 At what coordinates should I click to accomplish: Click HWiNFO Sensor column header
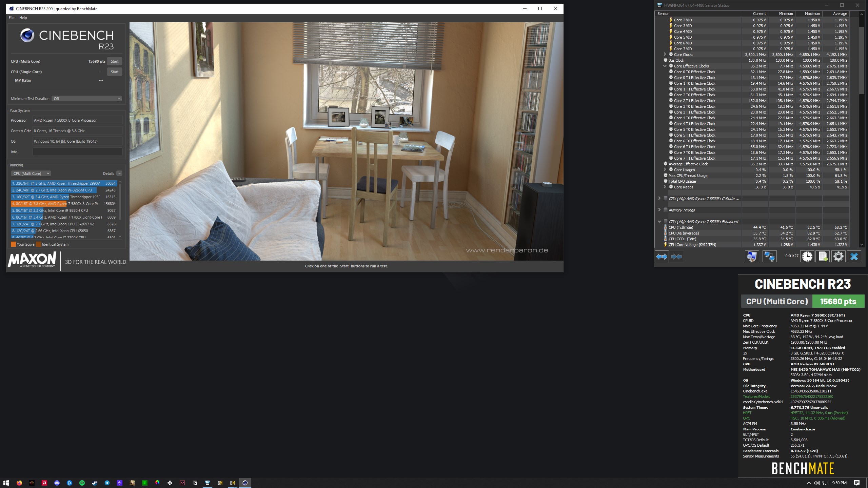698,14
